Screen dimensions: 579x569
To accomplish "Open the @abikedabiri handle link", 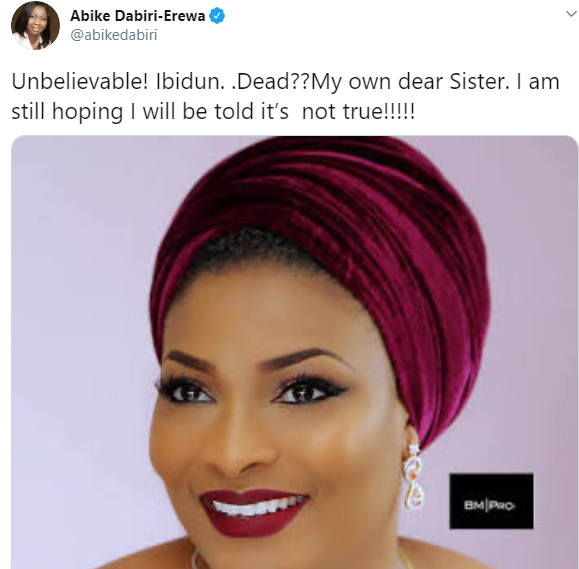I will click(114, 35).
